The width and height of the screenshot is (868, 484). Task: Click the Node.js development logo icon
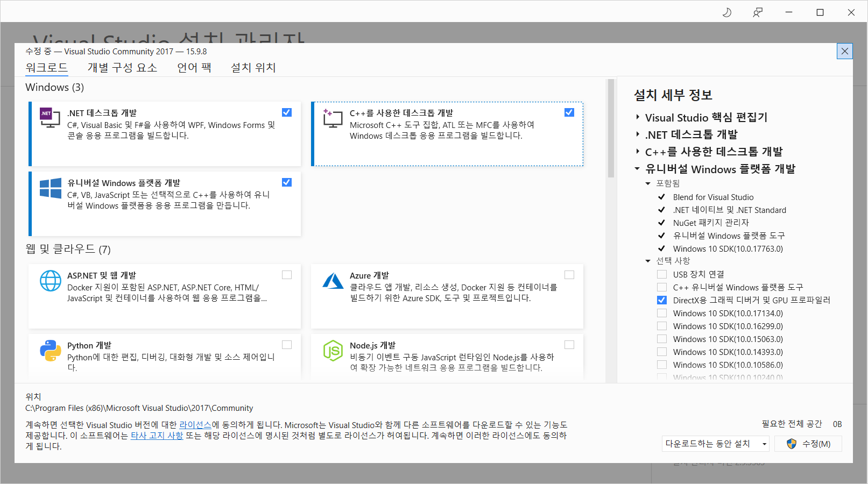[333, 351]
